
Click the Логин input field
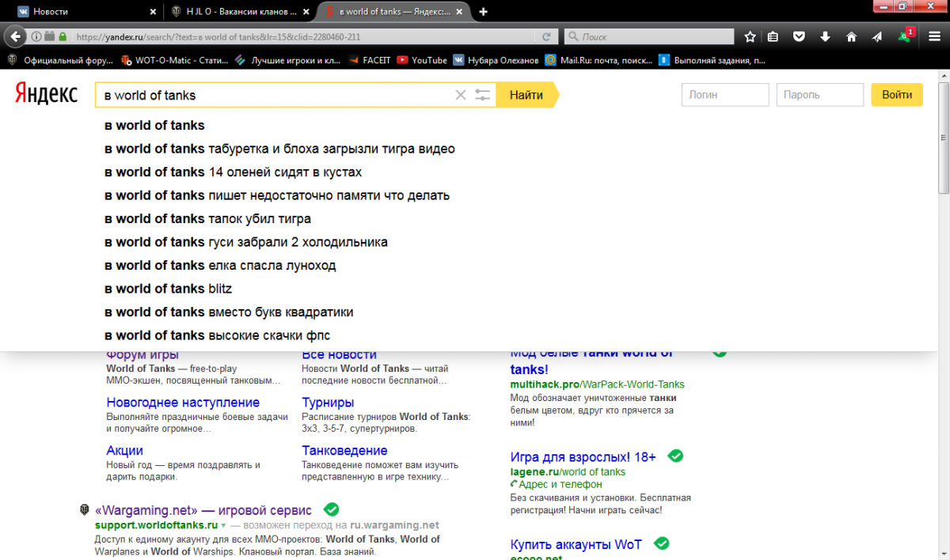[724, 95]
